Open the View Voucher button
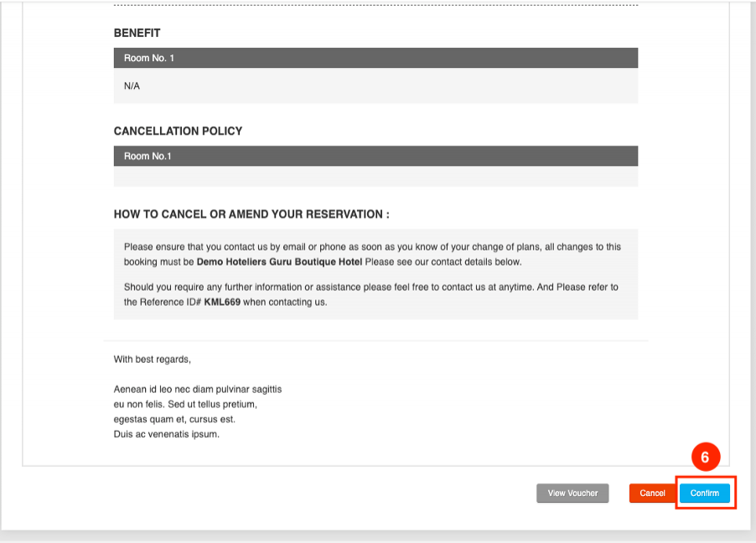 (x=572, y=494)
